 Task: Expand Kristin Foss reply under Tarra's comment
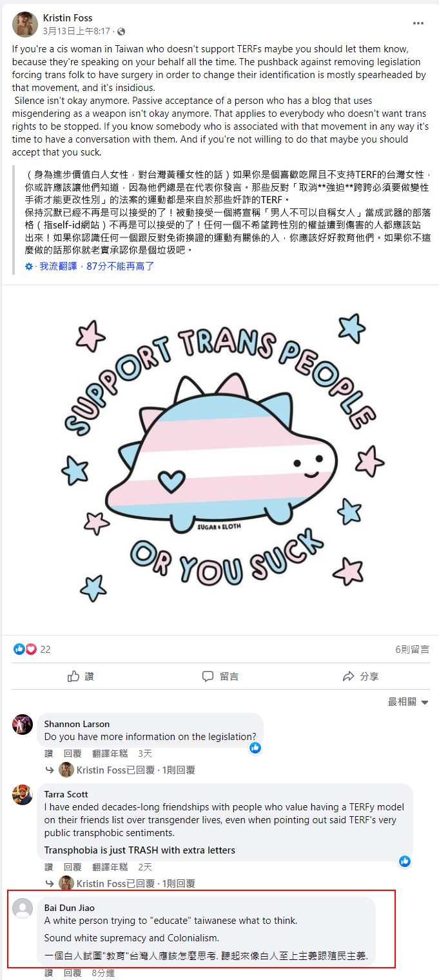[127, 883]
